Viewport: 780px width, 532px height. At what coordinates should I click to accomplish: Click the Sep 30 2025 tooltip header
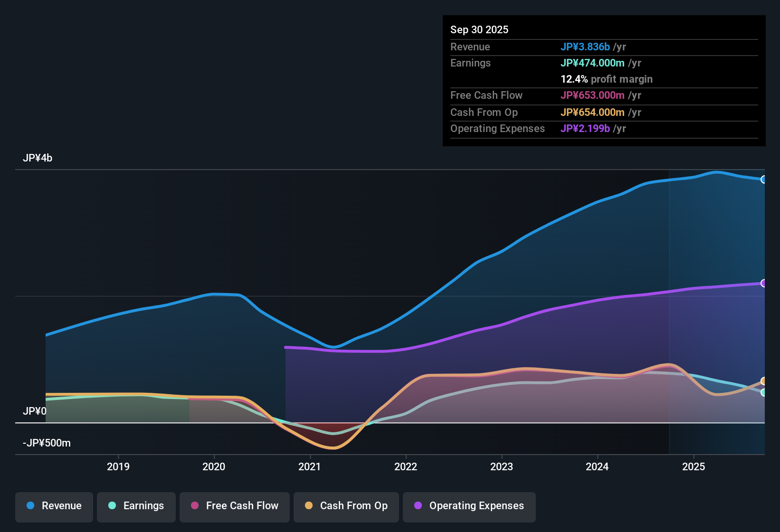(479, 29)
